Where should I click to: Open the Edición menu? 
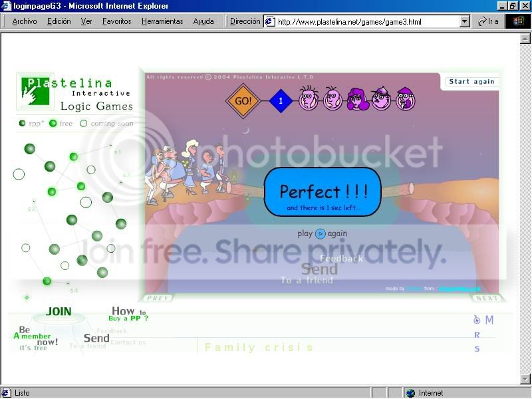(59, 21)
